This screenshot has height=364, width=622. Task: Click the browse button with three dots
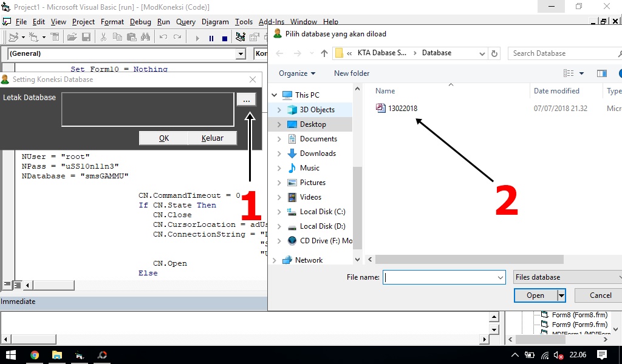click(x=247, y=99)
